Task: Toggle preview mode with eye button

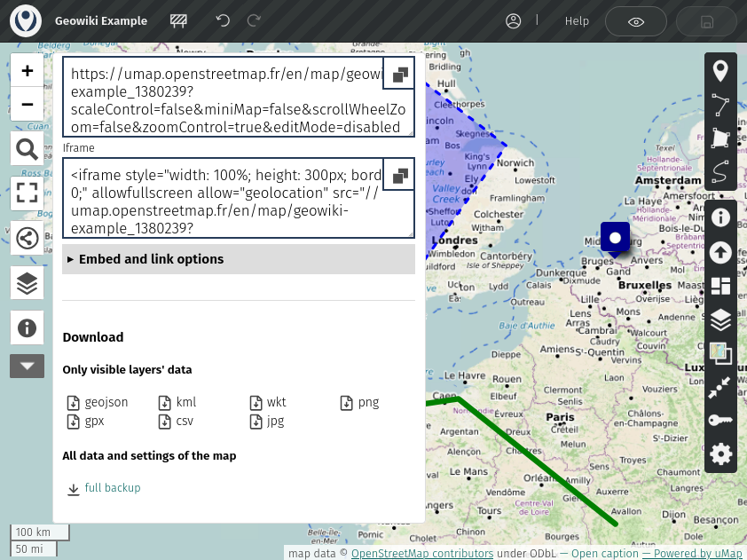Action: pyautogui.click(x=636, y=21)
